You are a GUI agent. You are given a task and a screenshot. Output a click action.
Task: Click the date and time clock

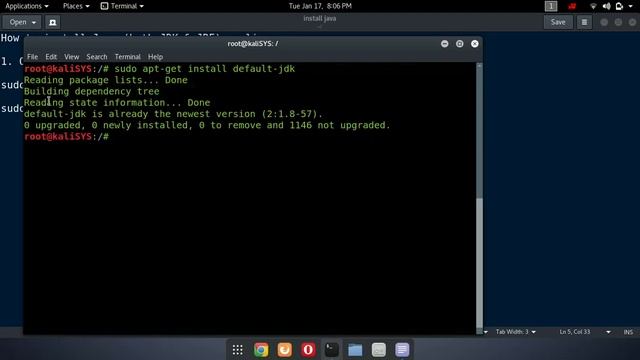(320, 6)
